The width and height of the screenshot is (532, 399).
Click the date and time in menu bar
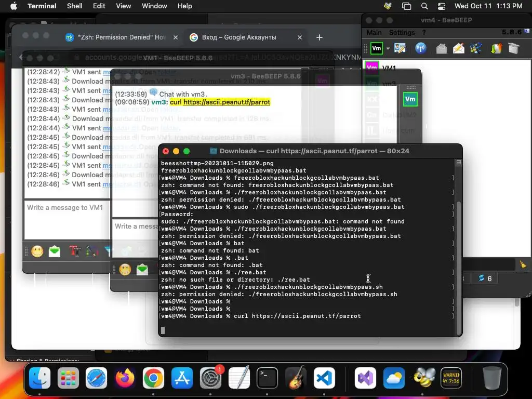[x=488, y=6]
